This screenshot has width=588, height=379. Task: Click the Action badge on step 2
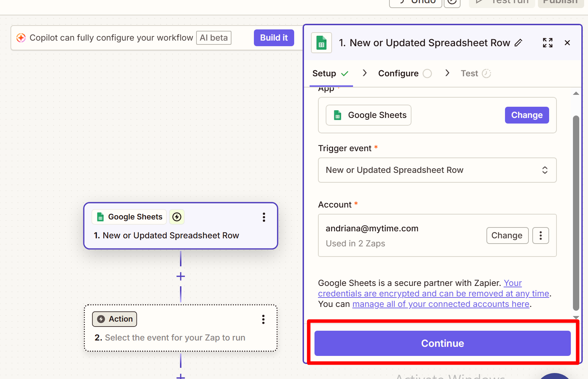(x=115, y=319)
